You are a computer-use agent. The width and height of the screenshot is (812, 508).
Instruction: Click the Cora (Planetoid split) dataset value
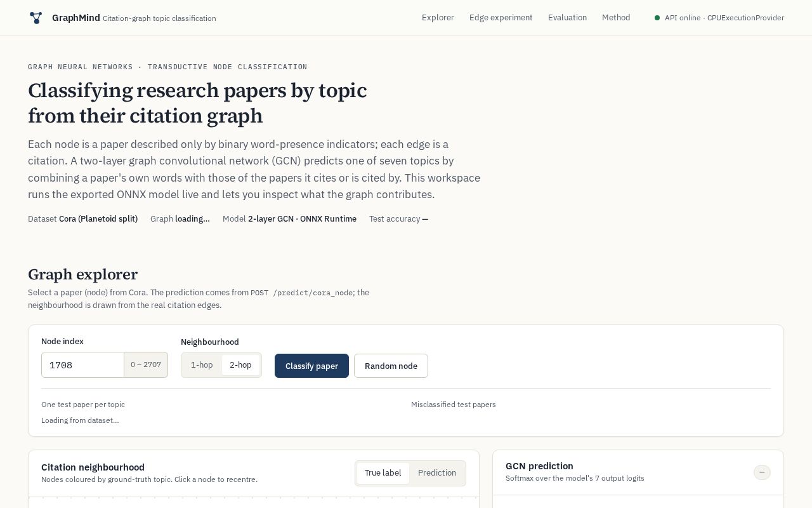(98, 219)
